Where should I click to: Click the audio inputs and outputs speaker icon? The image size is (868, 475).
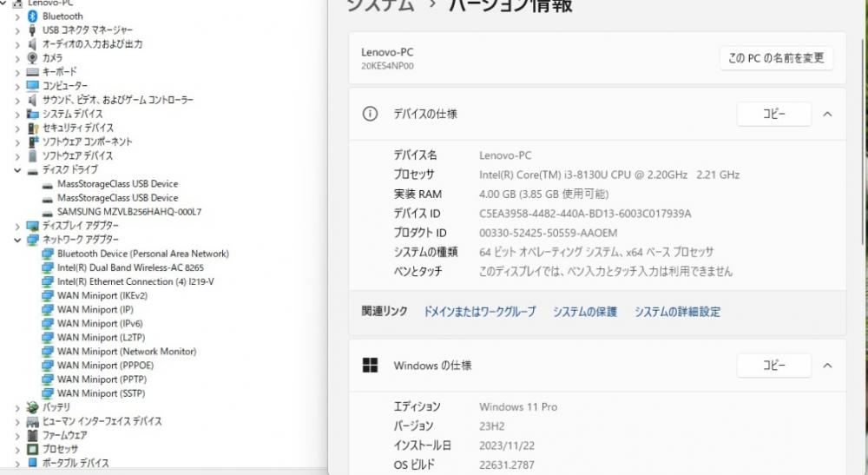click(x=33, y=43)
